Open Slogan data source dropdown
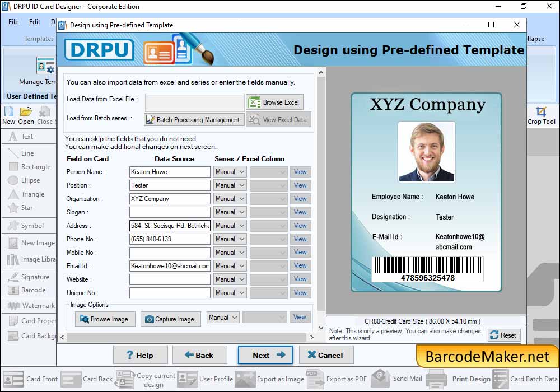This screenshot has width=560, height=392. pyautogui.click(x=230, y=212)
